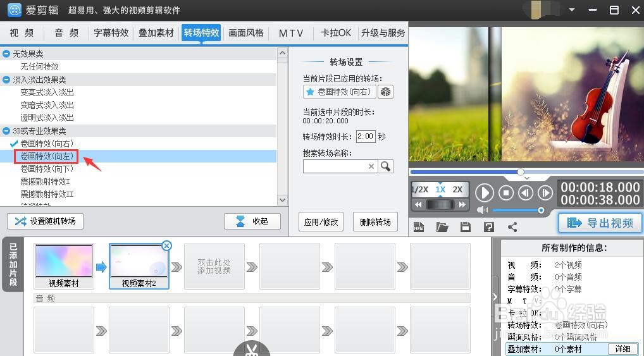Open the help question mark icon
644x356 pixels.
click(489, 226)
